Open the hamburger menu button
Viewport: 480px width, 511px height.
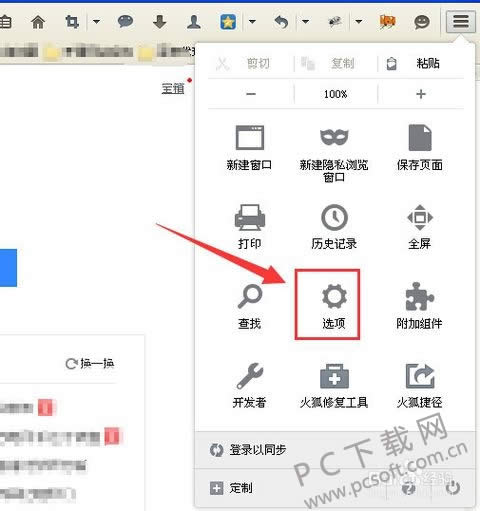[x=461, y=21]
